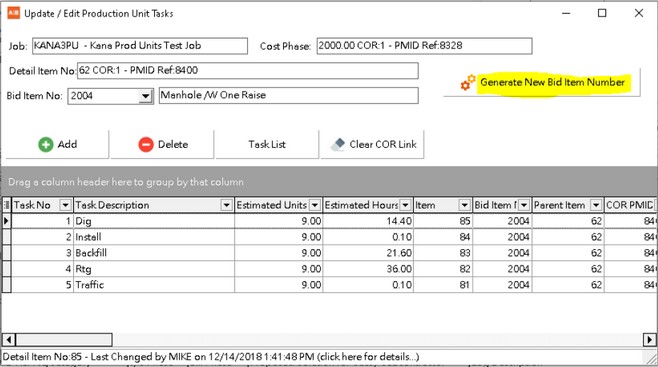
Task: Open the Estimated Units column filter dropdown
Action: [315, 205]
